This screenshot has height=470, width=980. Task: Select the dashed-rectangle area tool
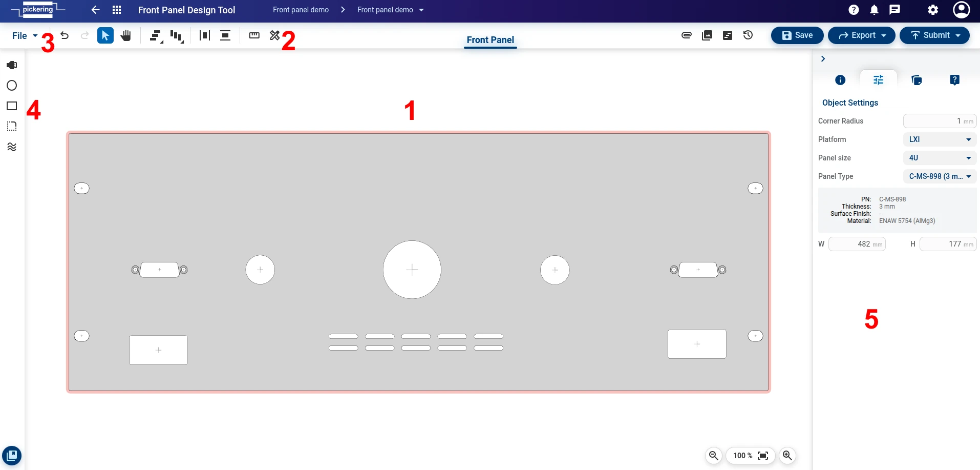[12, 127]
